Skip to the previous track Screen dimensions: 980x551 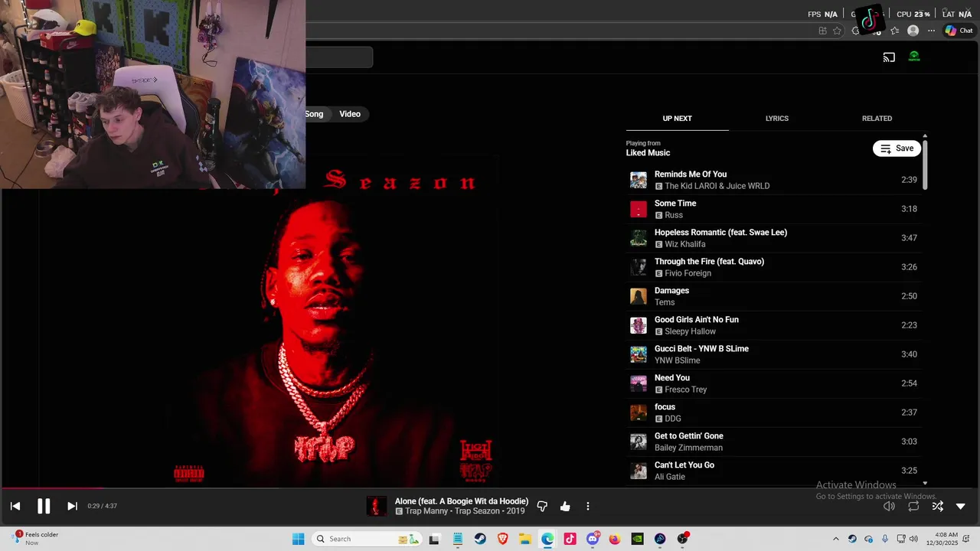click(15, 506)
